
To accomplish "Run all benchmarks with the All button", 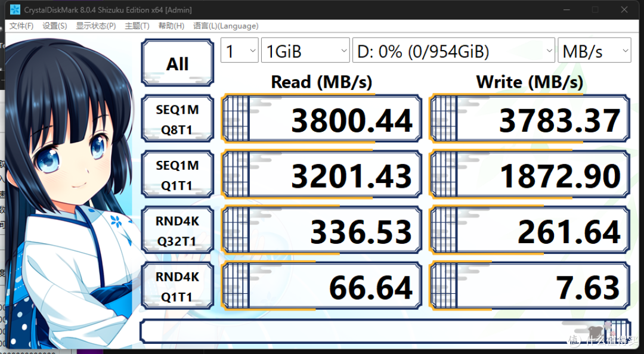I will click(x=178, y=63).
